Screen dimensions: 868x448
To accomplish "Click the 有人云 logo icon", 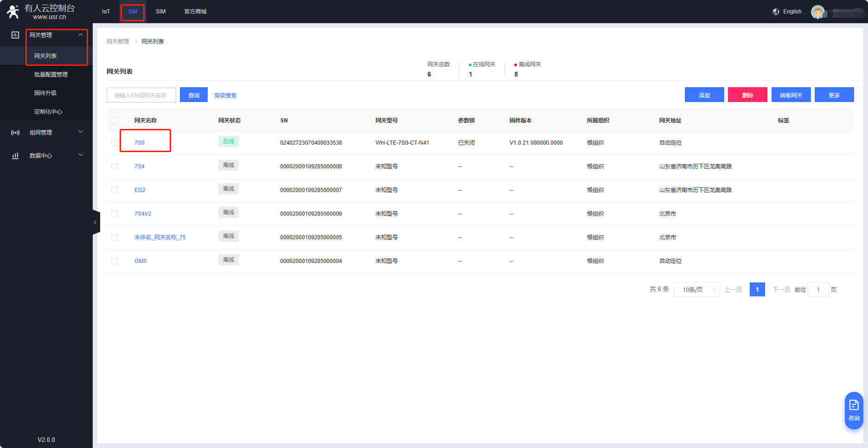I will click(x=13, y=12).
